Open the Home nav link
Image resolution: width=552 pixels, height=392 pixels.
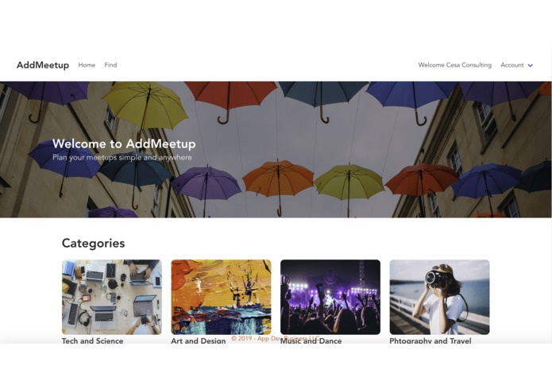87,65
